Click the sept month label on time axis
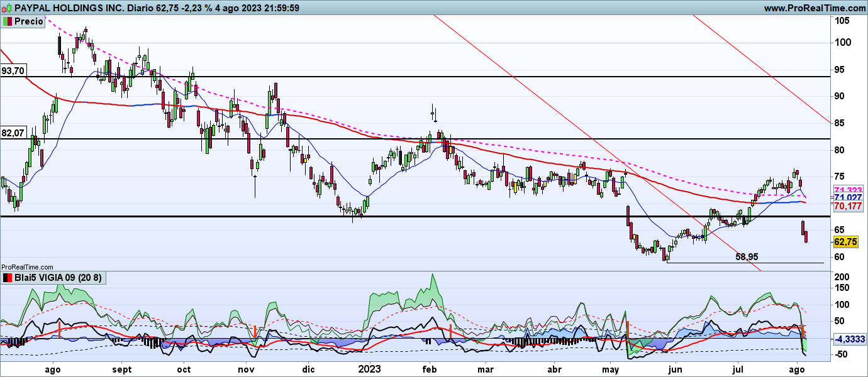The image size is (868, 377). click(x=123, y=369)
